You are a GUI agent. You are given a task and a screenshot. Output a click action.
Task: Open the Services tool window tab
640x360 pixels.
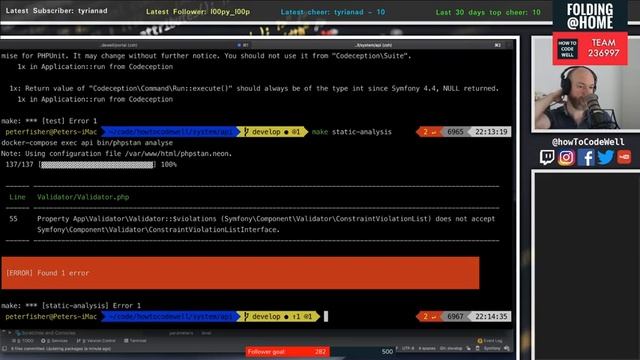(x=54, y=340)
